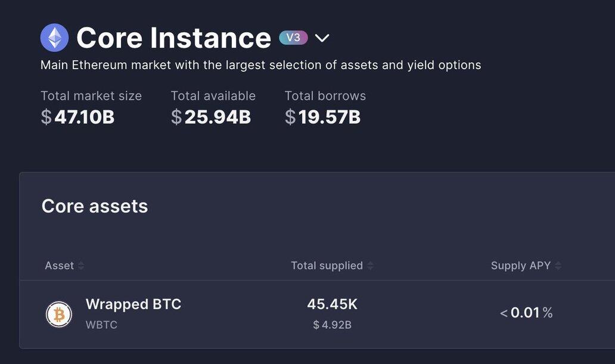The width and height of the screenshot is (615, 364).
Task: Click the WBTC ticker symbol
Action: pyautogui.click(x=101, y=325)
